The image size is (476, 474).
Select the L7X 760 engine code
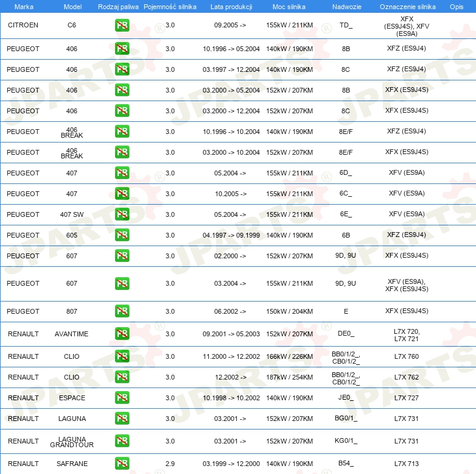pos(407,356)
